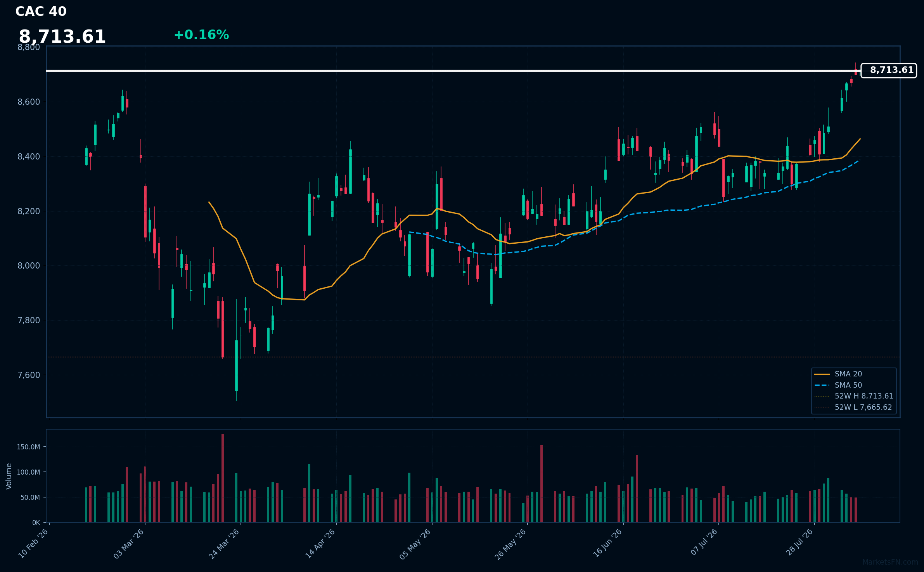Click the 28 Jul '26 date label
924x572 pixels.
[800, 542]
